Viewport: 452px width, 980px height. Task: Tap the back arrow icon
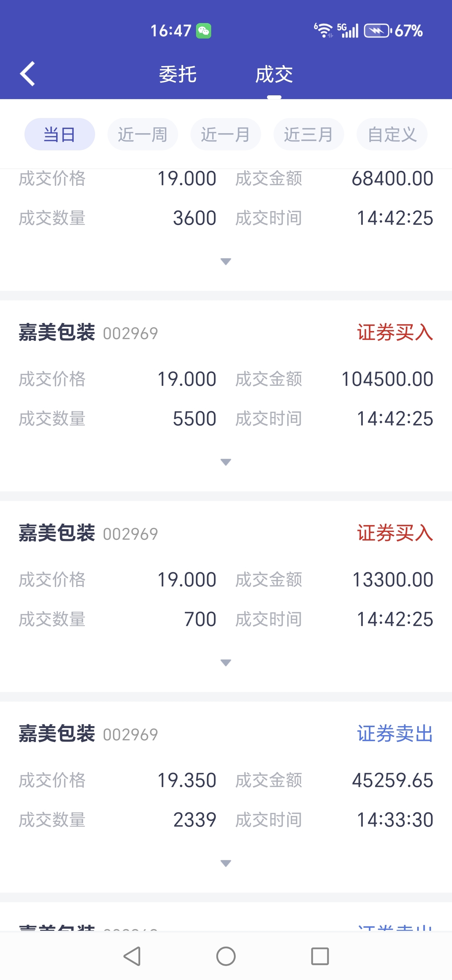28,74
